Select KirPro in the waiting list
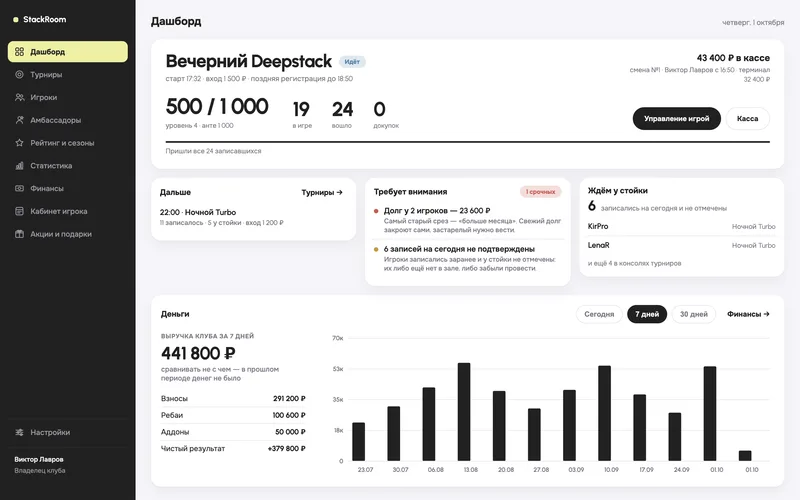Viewport: 800px width, 500px height. [x=682, y=226]
